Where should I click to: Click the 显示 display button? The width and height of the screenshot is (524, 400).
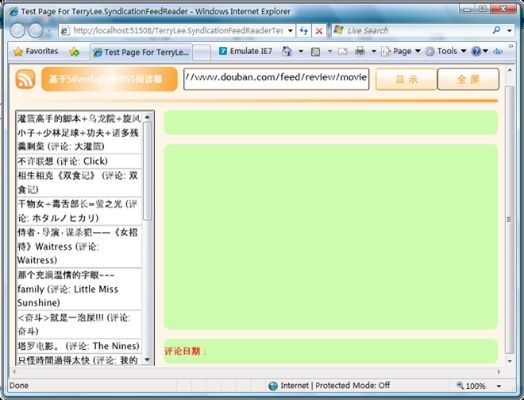click(x=406, y=79)
